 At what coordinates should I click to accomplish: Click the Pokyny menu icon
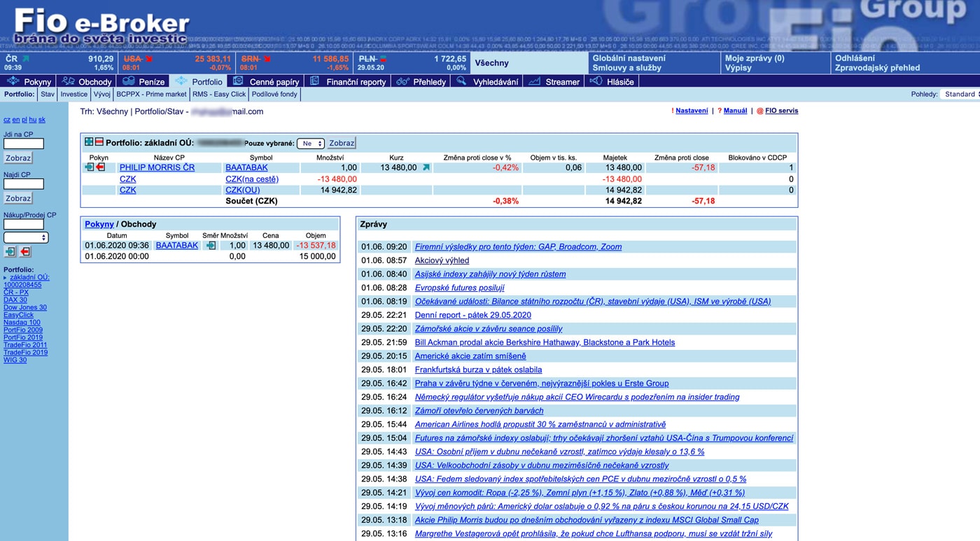coord(13,81)
